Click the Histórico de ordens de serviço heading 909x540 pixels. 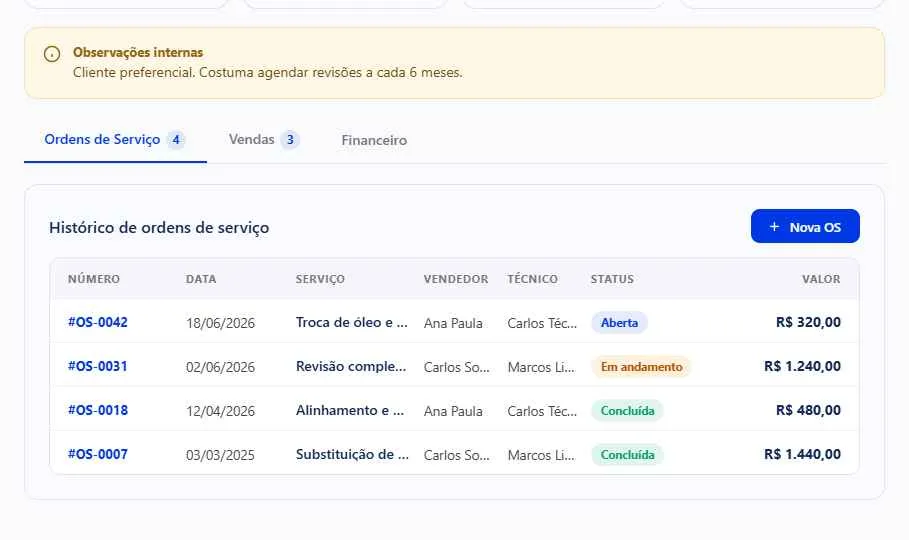point(159,227)
